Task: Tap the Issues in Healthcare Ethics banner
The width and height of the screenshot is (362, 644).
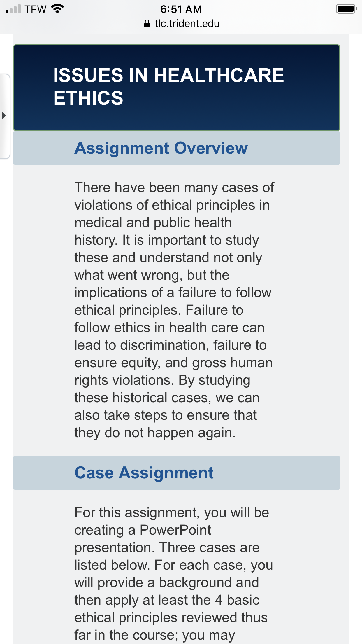Action: (177, 87)
